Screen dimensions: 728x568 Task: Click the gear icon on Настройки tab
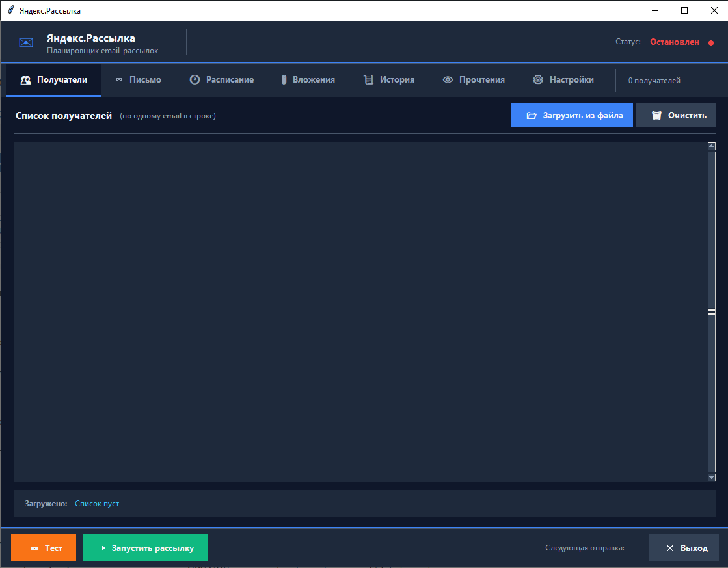click(538, 80)
